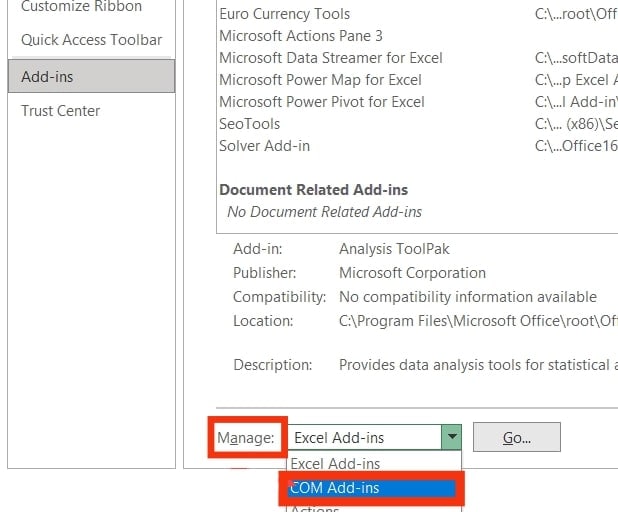This screenshot has width=618, height=512.
Task: Open the Customize Ribbon options category
Action: pos(82,6)
